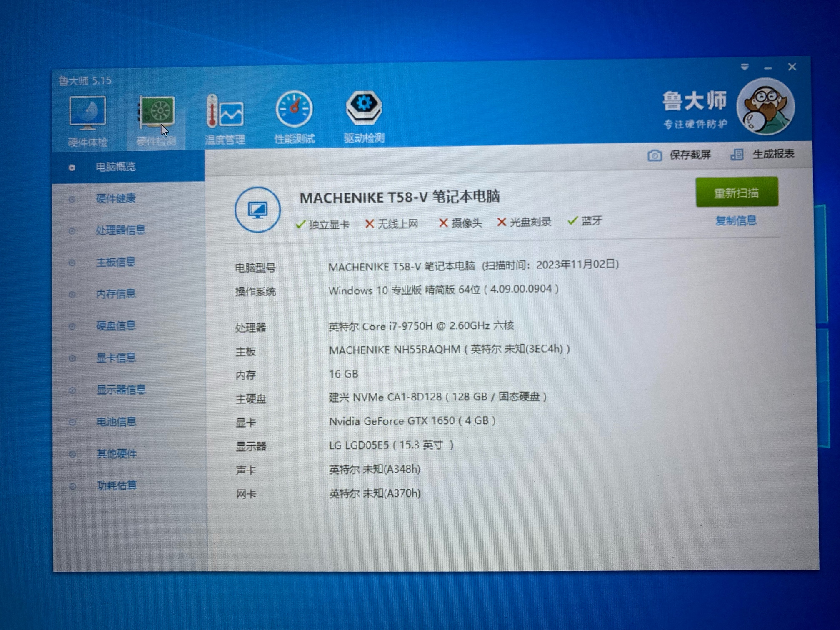Click the Lu Master mascot avatar

765,107
